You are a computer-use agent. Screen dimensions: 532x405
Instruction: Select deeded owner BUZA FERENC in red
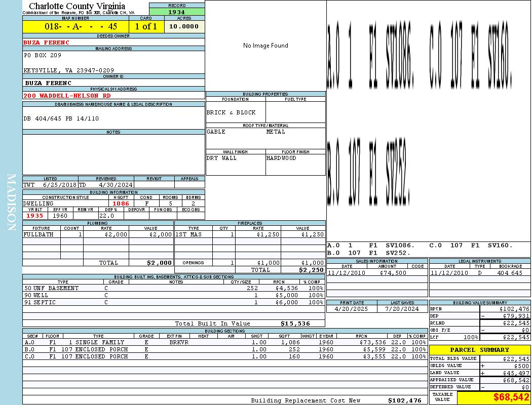47,43
